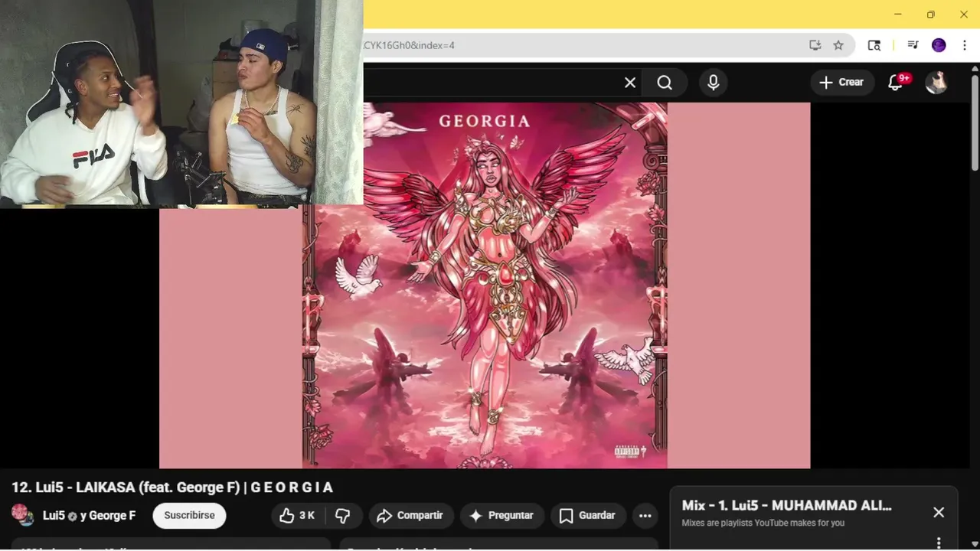Open the Mix playlist options menu
Screen dimensions: 980x551
(x=939, y=542)
